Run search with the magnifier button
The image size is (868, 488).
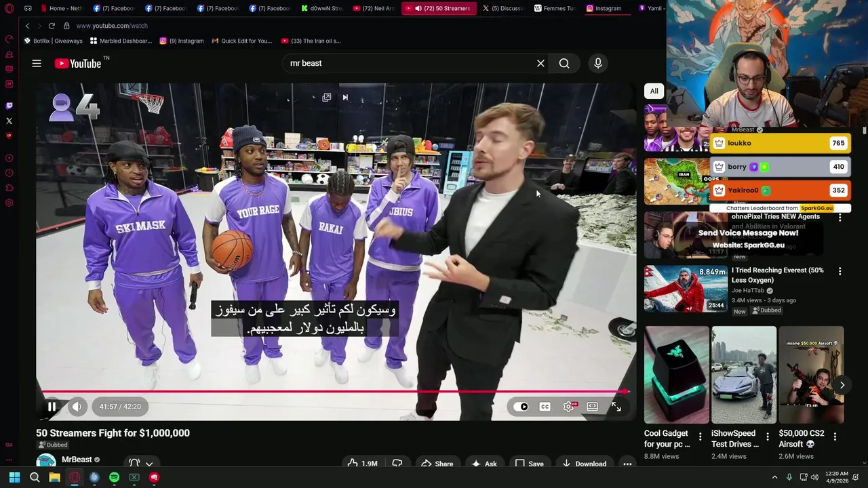(x=564, y=63)
